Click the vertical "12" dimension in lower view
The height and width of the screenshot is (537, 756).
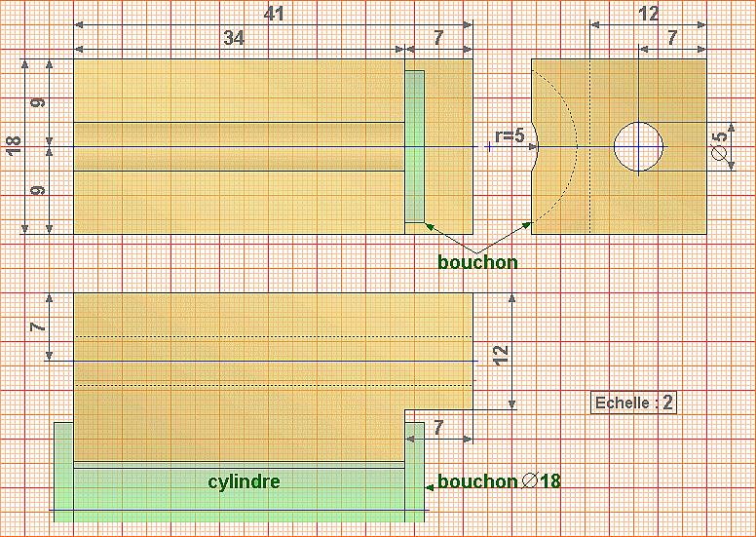[501, 353]
